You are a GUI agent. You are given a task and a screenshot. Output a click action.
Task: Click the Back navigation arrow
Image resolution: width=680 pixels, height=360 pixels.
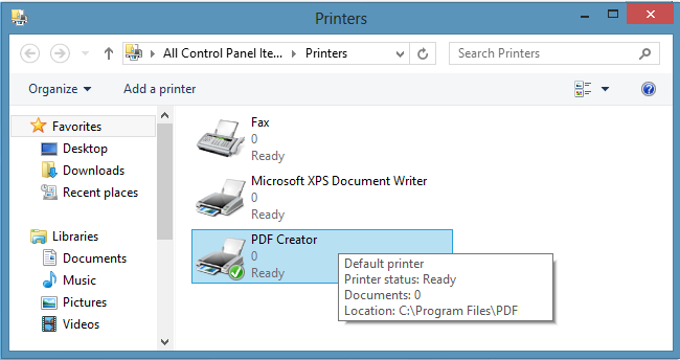tap(30, 54)
